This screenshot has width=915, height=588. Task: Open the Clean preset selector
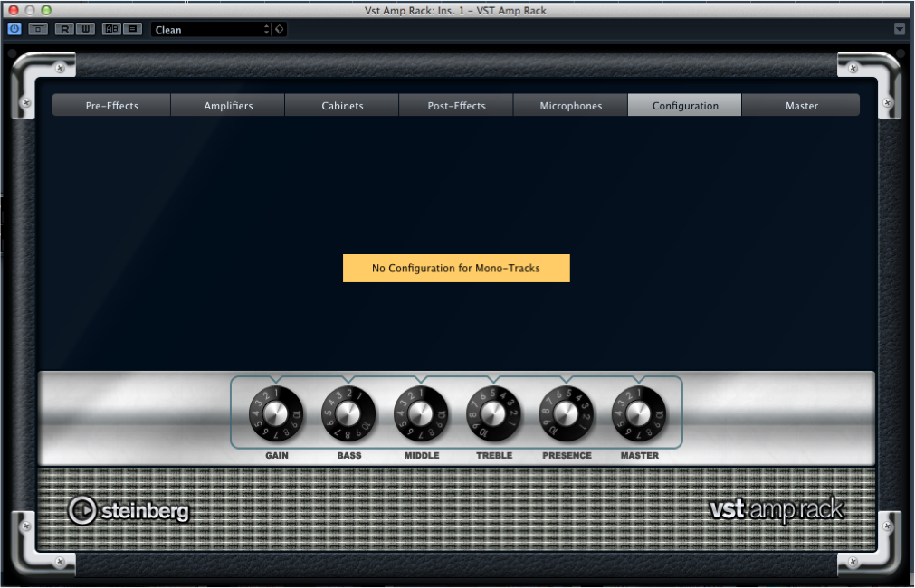(204, 29)
